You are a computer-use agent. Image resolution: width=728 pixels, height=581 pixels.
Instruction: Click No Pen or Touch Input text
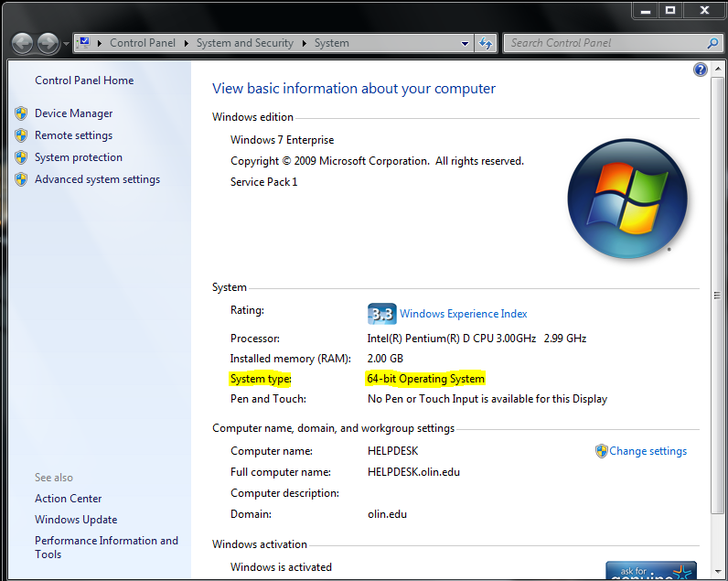pyautogui.click(x=487, y=399)
